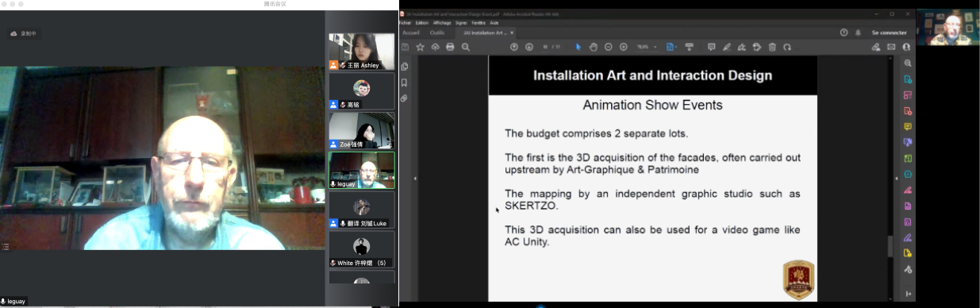Viewport: 980px width, 308px height.
Task: Click the save icon in Acrobat toolbar
Action: 405,47
